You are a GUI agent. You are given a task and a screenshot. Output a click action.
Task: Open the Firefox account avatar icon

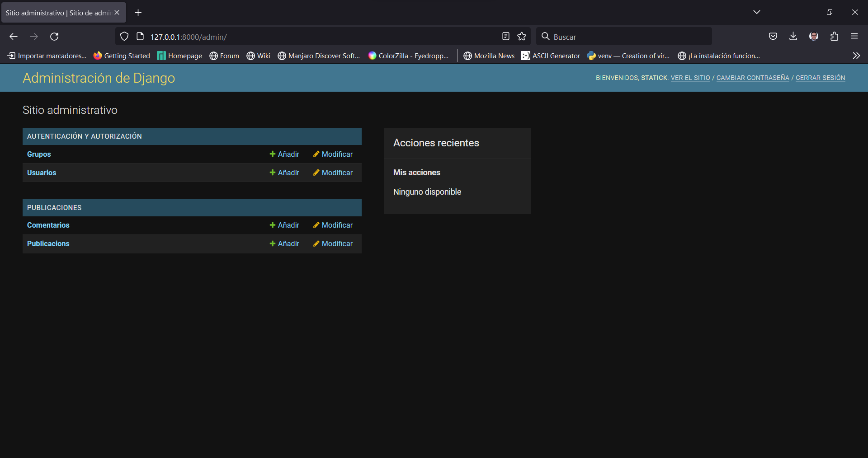[814, 37]
